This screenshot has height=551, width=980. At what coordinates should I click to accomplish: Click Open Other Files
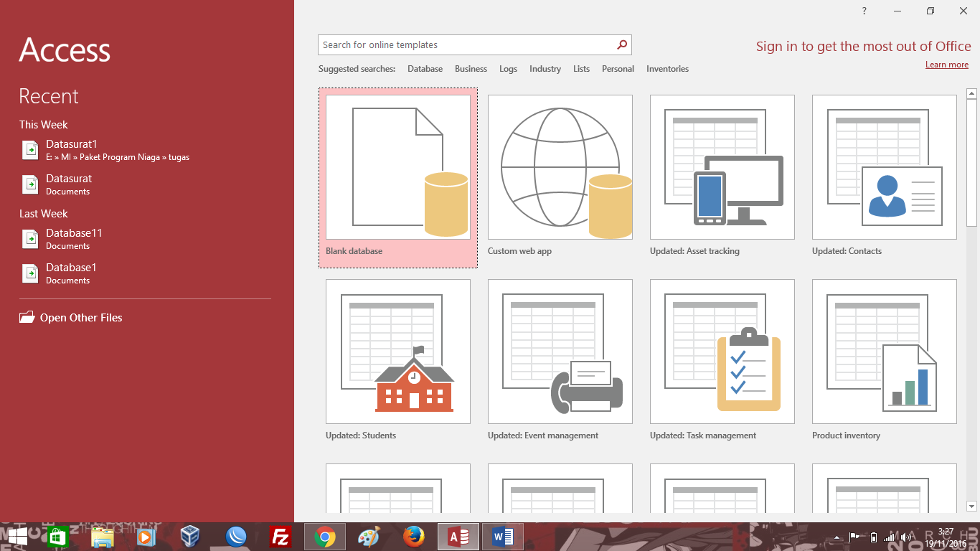(x=81, y=318)
